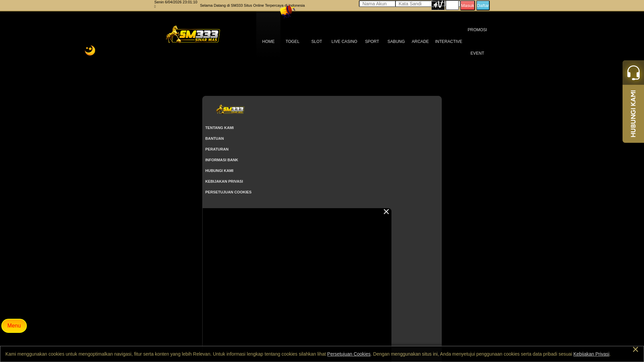Open the TOGEL menu item
The width and height of the screenshot is (644, 362).
292,42
